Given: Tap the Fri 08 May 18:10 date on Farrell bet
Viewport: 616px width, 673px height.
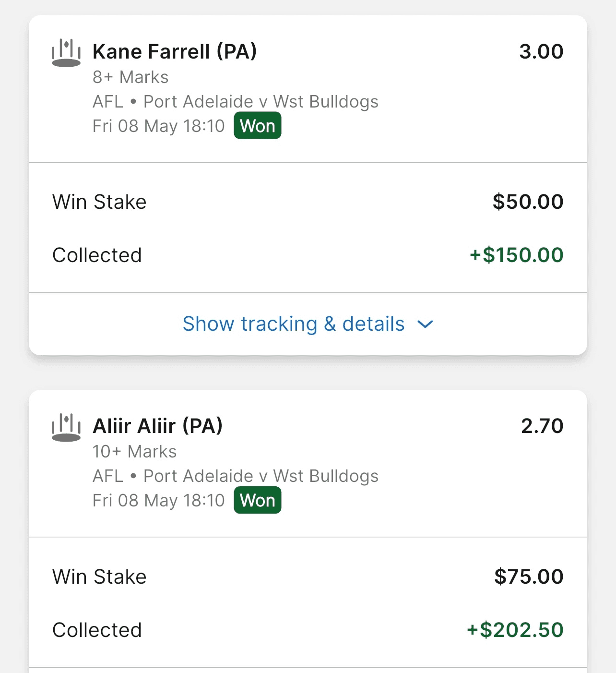Looking at the screenshot, I should pyautogui.click(x=158, y=126).
